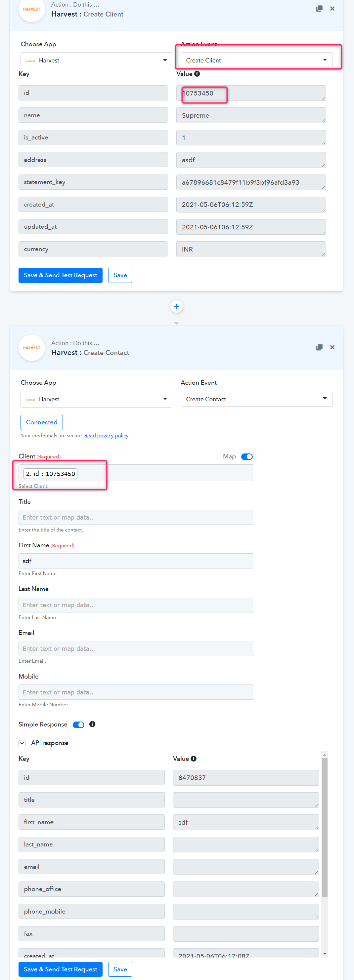Click the title key field in API response
Image resolution: width=354 pixels, height=980 pixels.
[92, 800]
